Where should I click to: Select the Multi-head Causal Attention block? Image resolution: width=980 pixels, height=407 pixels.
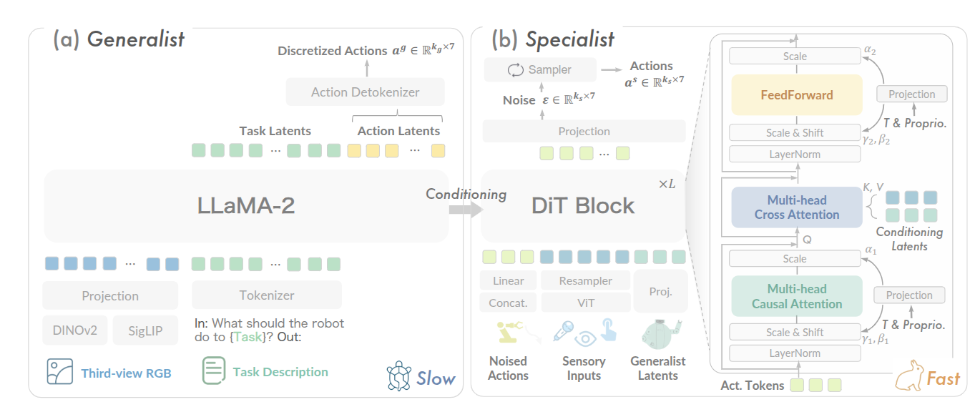click(x=797, y=296)
